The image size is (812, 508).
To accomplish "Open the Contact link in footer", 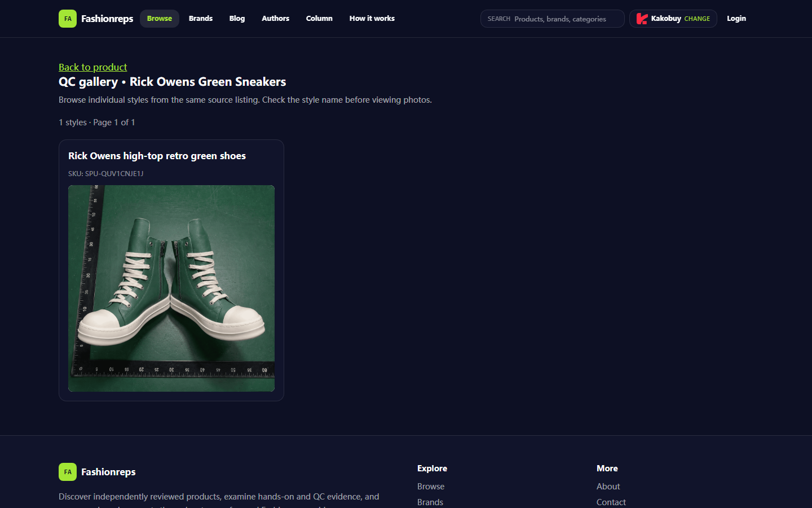I will click(x=611, y=502).
